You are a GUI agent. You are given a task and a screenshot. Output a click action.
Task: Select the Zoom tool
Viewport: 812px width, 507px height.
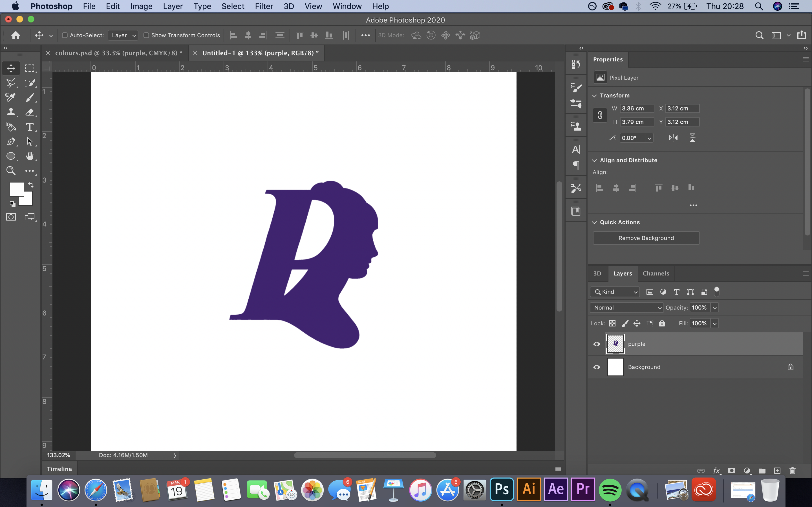[11, 171]
